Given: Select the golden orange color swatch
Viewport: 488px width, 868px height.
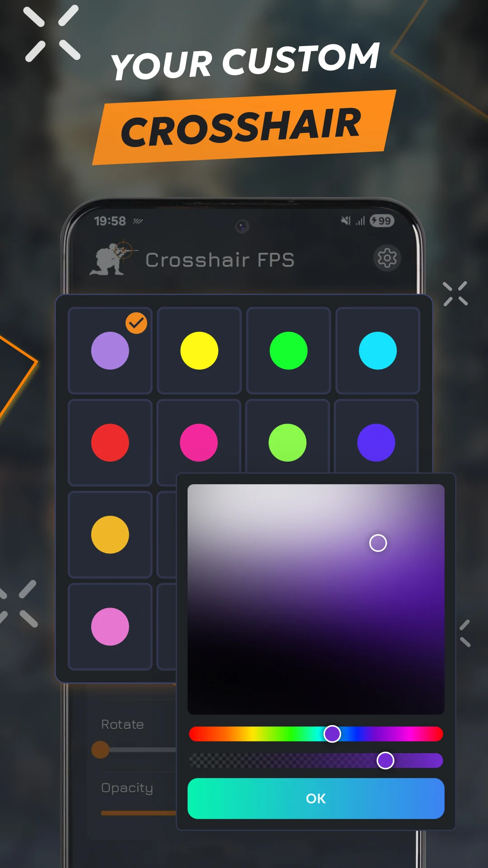Looking at the screenshot, I should (110, 535).
